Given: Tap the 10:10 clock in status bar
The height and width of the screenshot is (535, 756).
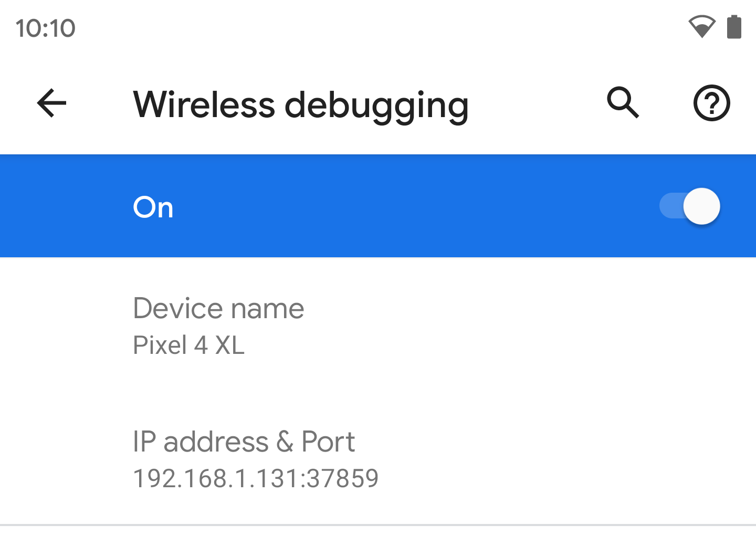Looking at the screenshot, I should point(46,28).
